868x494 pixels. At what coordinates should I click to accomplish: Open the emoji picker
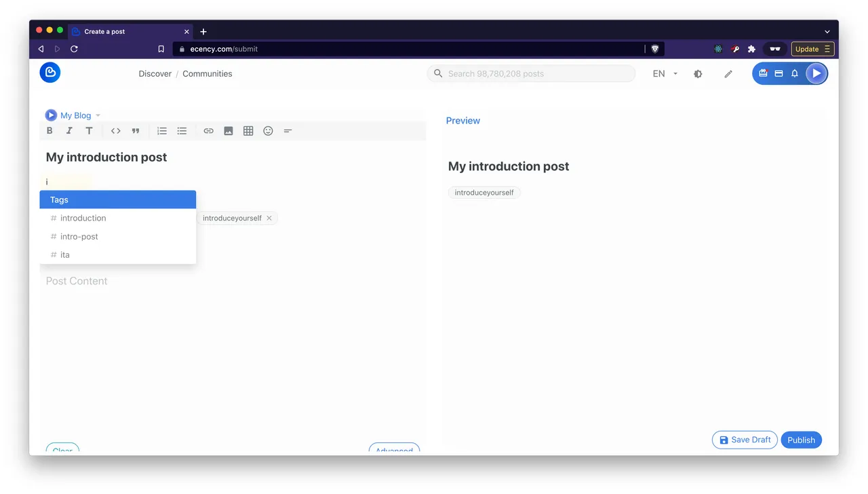pos(268,131)
